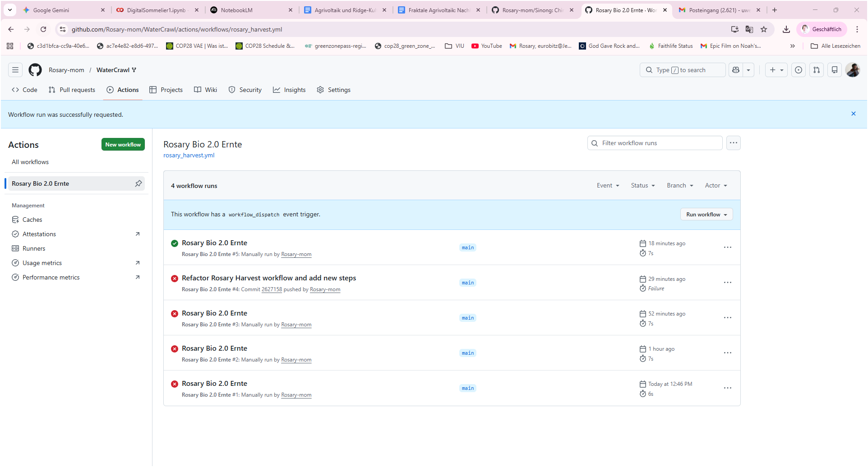Image resolution: width=868 pixels, height=467 pixels.
Task: Dismiss the workflow requested banner
Action: click(x=853, y=114)
